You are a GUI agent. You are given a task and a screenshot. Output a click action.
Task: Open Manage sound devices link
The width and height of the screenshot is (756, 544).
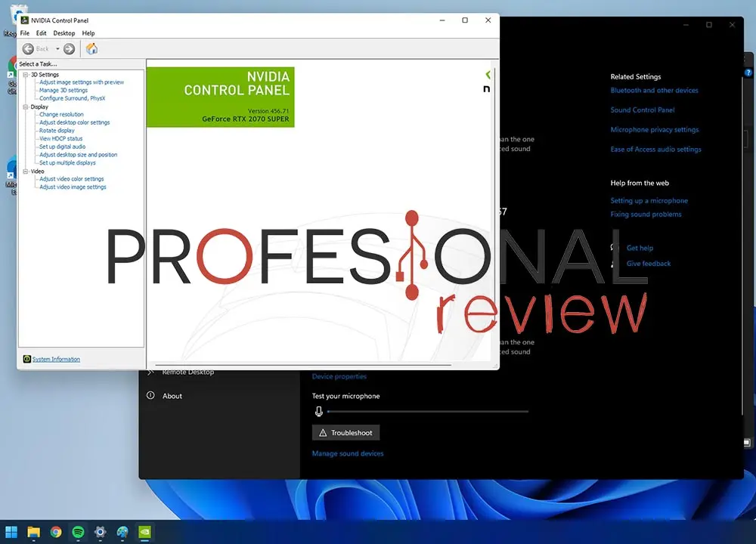click(348, 453)
